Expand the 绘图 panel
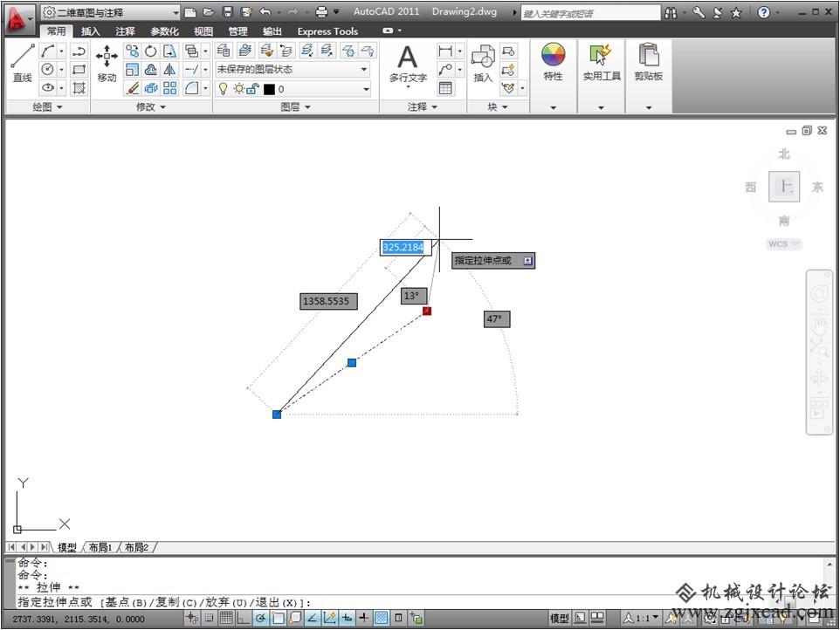This screenshot has width=840, height=630. (x=47, y=107)
